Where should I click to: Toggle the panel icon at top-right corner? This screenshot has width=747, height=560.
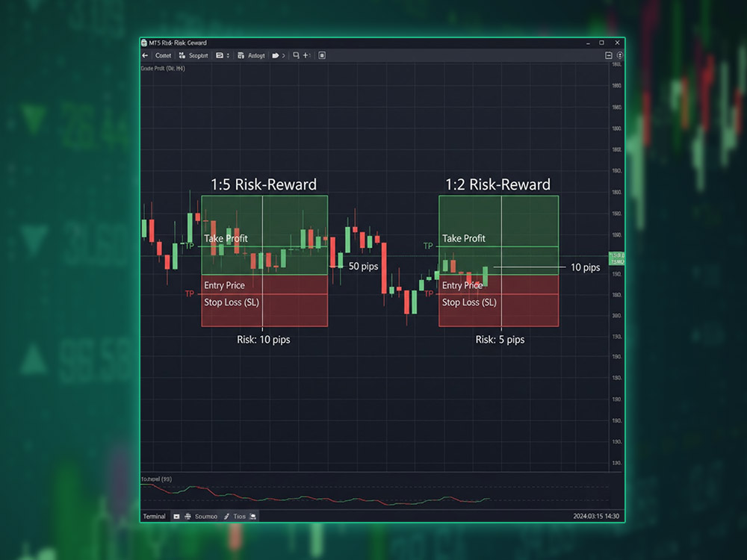(x=609, y=55)
